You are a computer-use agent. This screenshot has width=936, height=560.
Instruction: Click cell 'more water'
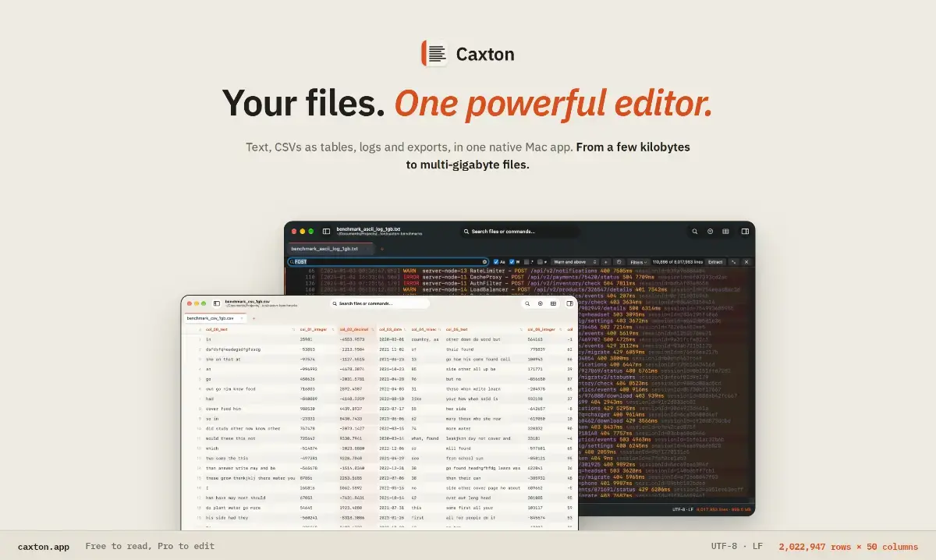coord(457,428)
